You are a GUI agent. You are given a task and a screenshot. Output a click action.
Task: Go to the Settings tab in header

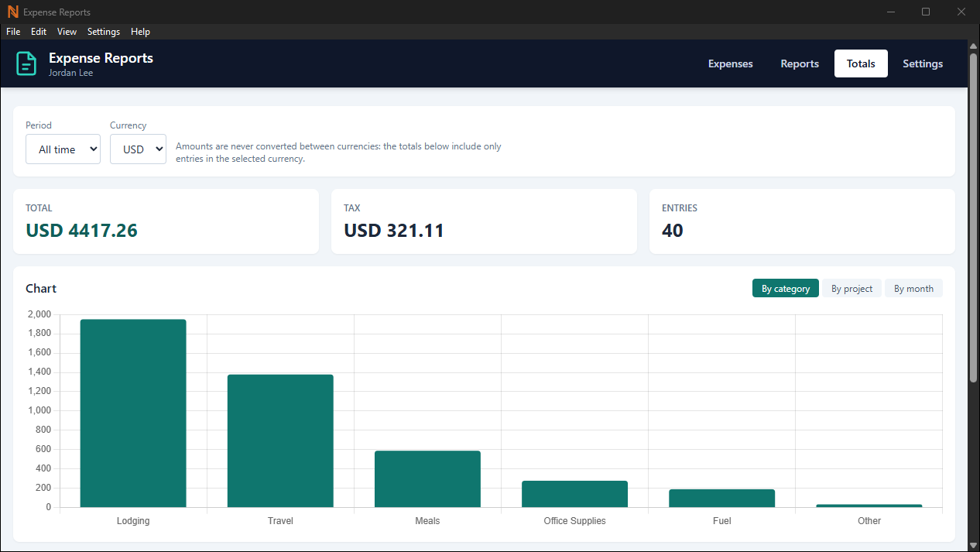tap(923, 63)
